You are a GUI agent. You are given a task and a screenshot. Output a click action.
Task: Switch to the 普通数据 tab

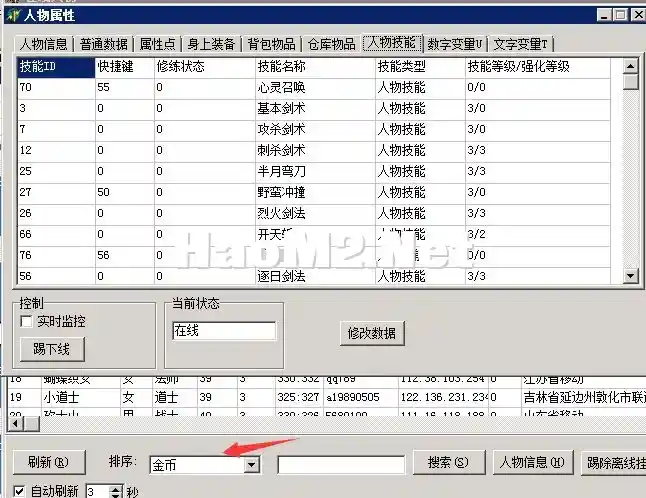pyautogui.click(x=103, y=44)
